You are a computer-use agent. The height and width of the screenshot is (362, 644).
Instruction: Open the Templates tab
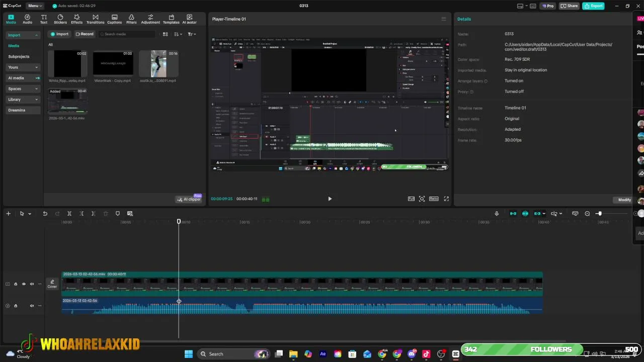tap(171, 19)
